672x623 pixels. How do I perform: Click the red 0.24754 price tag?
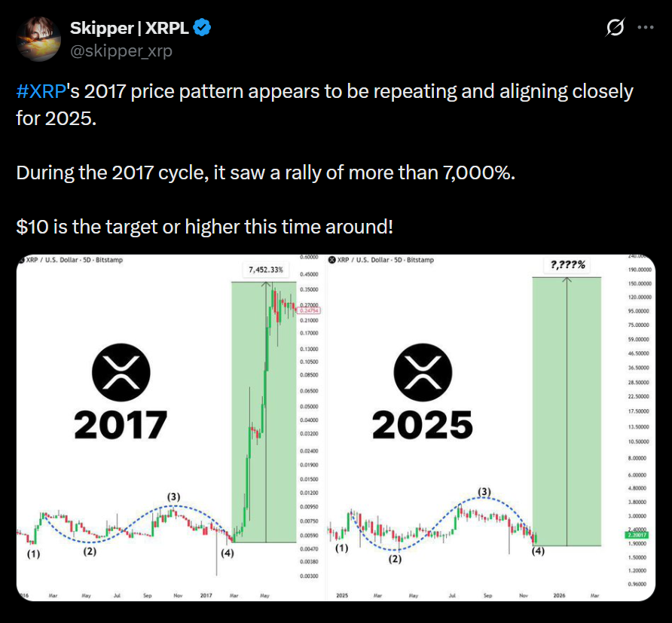click(x=310, y=310)
